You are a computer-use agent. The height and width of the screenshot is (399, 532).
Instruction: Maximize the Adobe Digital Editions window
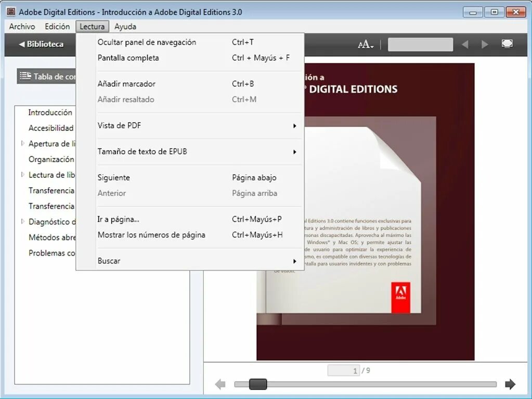coord(495,12)
